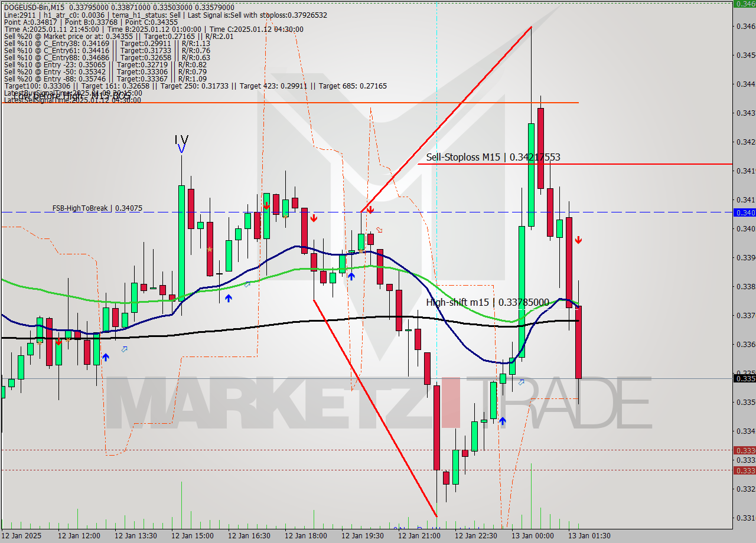Click the '12 Jan 12:00' time axis label
Viewport: 756px width, 543px height.
79,536
